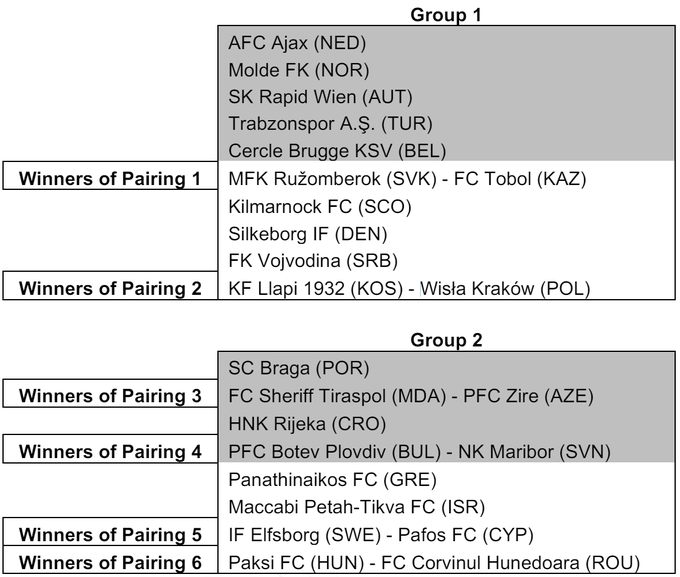Image resolution: width=680 pixels, height=577 pixels.
Task: Select Silkeborg IF (DEN) row
Action: point(307,234)
